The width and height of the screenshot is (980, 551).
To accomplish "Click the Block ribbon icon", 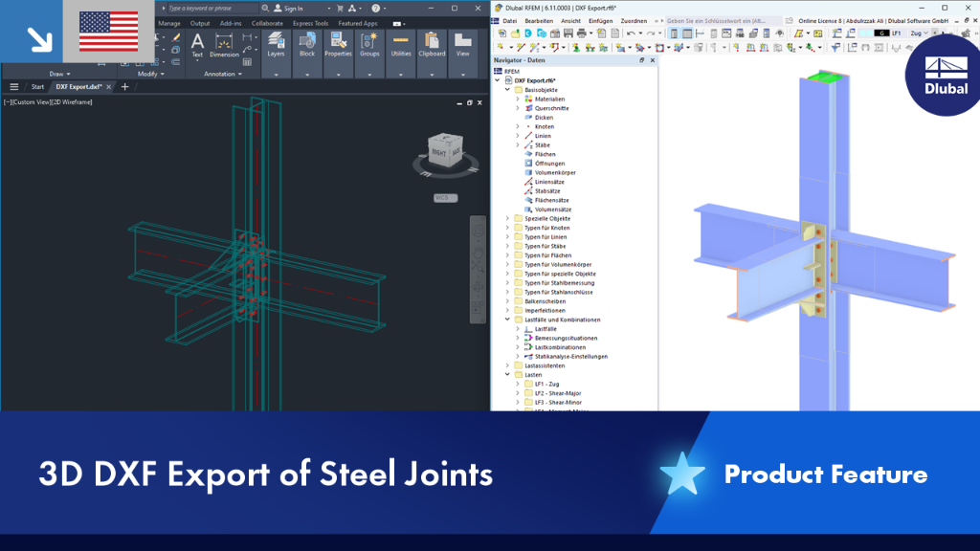I will (307, 46).
